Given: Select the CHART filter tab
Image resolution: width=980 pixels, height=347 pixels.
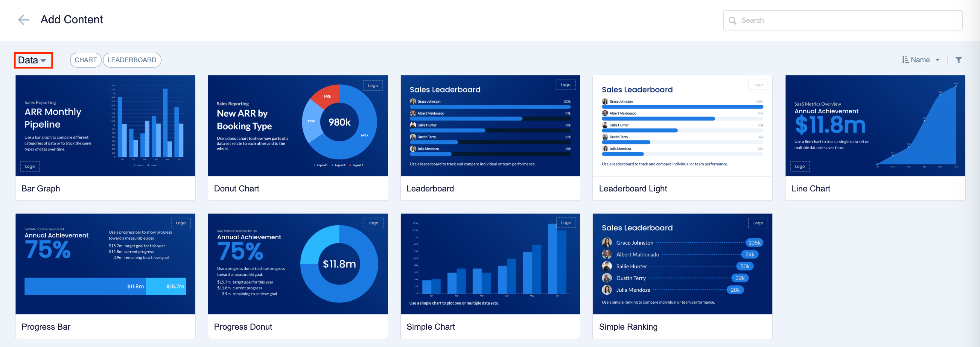Looking at the screenshot, I should tap(84, 60).
